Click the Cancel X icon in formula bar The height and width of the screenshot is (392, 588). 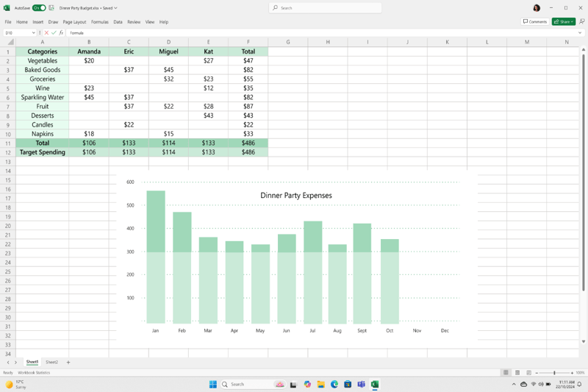[x=46, y=33]
